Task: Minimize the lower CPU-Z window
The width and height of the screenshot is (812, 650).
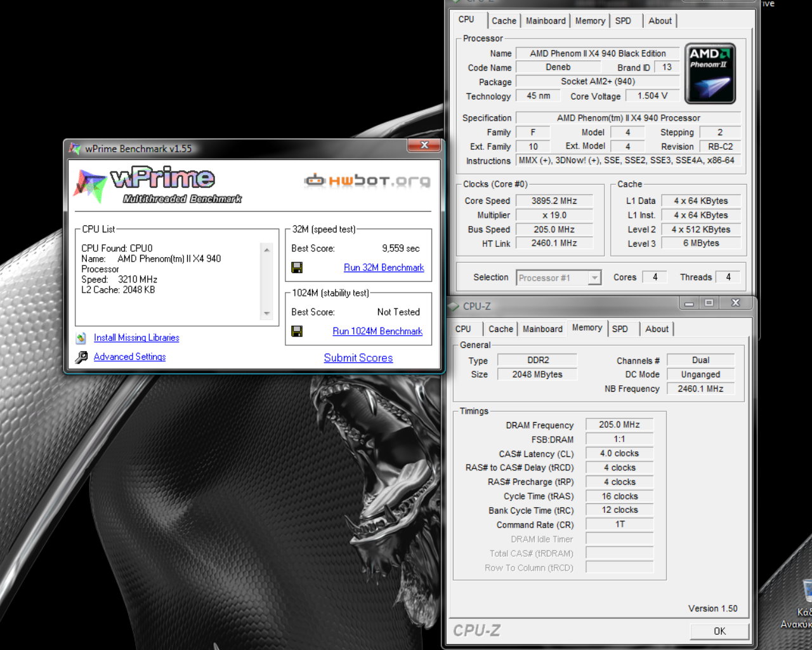Action: 689,303
